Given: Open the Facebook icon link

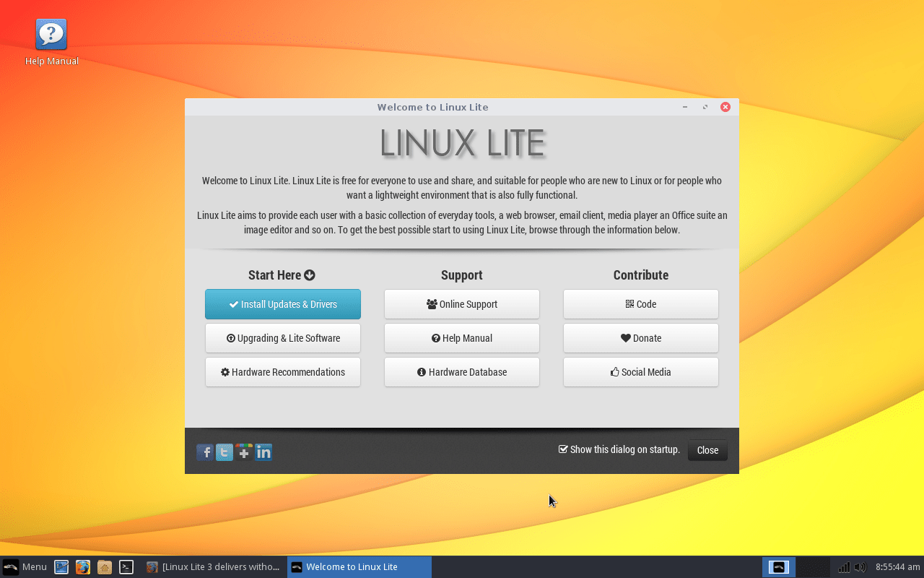Looking at the screenshot, I should (x=205, y=452).
